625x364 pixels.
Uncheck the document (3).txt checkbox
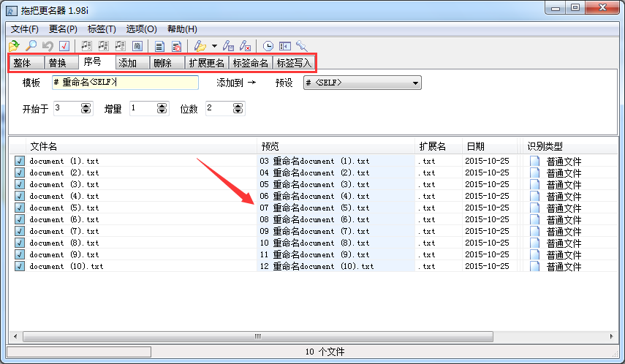[20, 184]
